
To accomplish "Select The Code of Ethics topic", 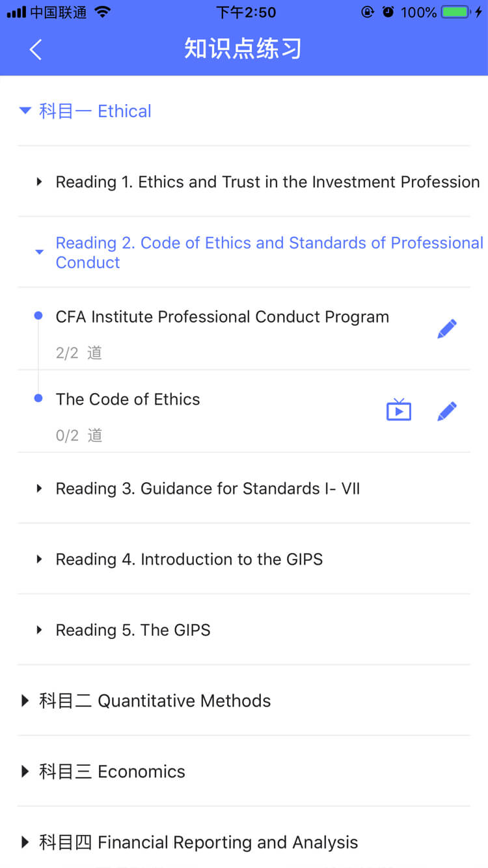I will 128,400.
